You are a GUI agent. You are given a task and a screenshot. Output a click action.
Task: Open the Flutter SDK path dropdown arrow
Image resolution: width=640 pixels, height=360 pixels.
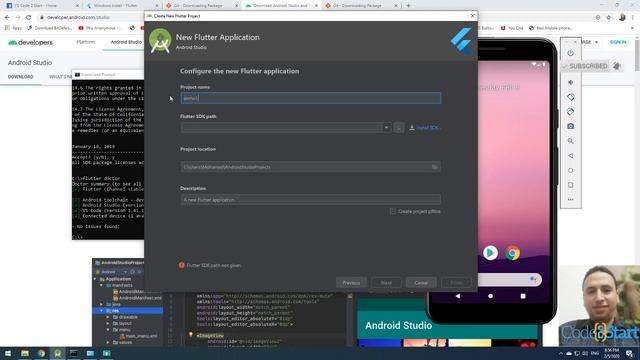[x=386, y=127]
